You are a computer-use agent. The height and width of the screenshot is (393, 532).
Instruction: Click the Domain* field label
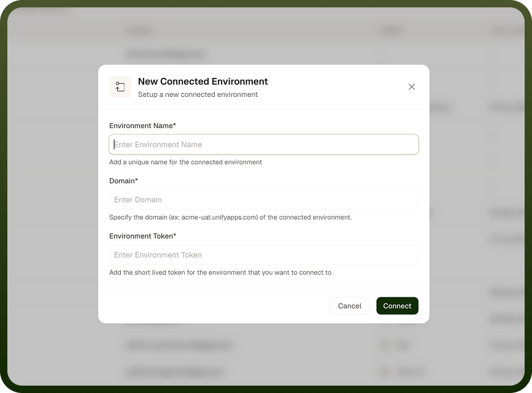pyautogui.click(x=123, y=181)
